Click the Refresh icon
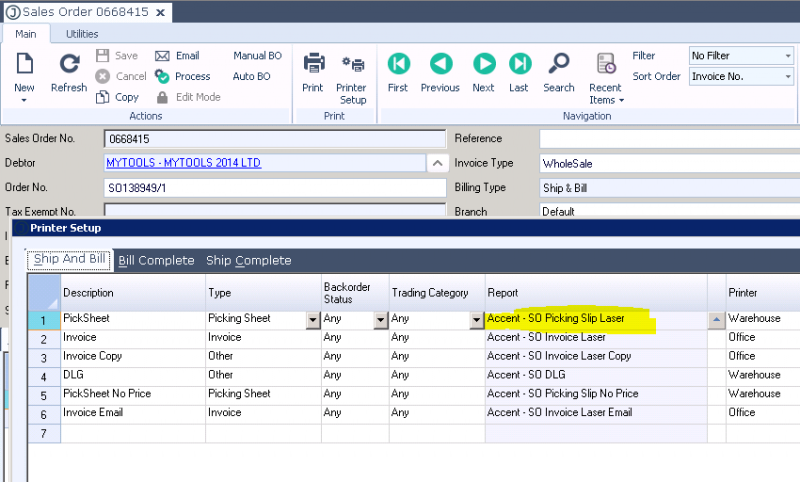This screenshot has height=482, width=800. click(x=69, y=66)
